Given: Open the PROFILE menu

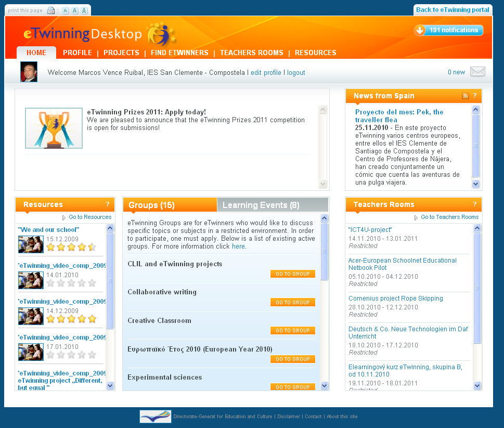Looking at the screenshot, I should point(77,53).
